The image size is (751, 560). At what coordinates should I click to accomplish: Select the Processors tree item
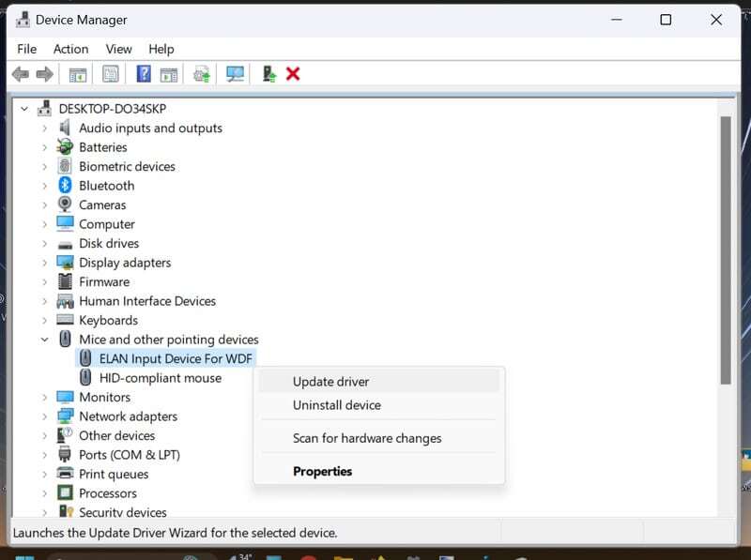[x=108, y=493]
